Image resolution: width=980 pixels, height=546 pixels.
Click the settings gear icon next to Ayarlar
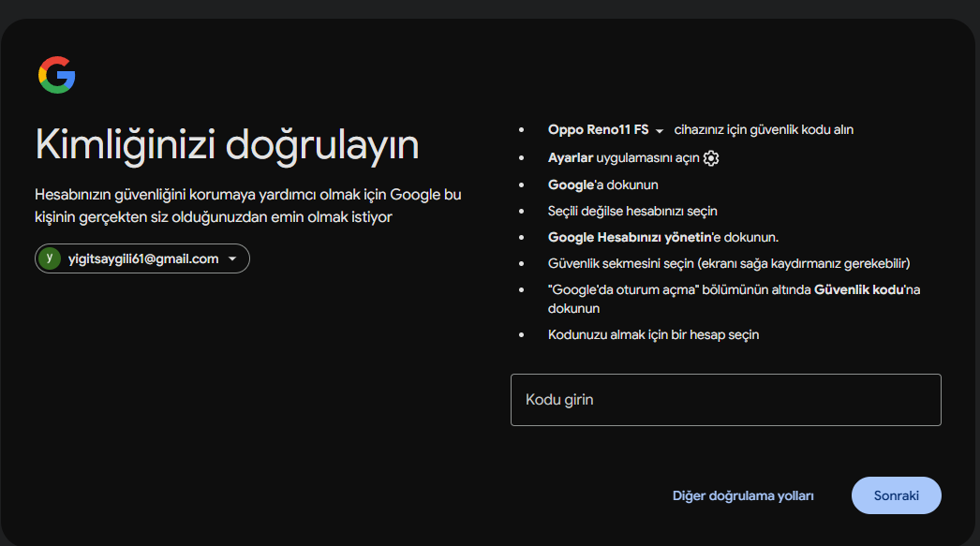(711, 158)
